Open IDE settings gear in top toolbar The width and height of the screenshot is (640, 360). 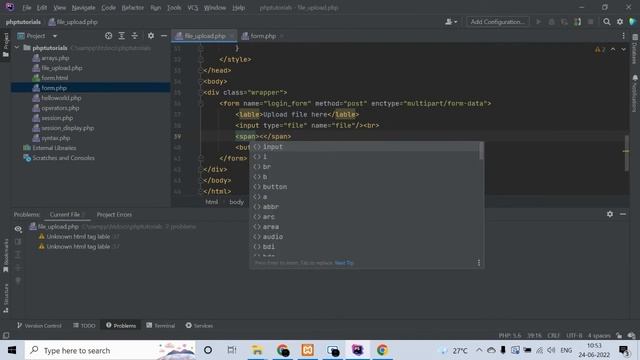click(x=620, y=22)
